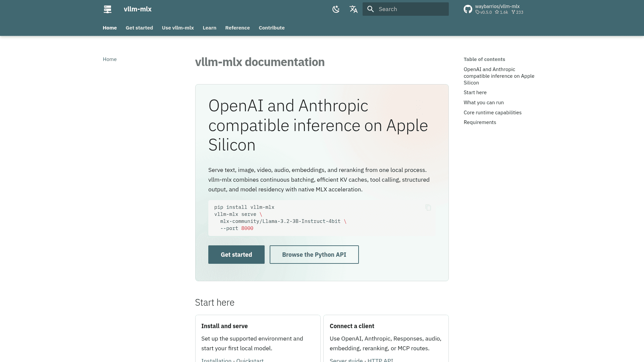Open the language selector icon

point(354,9)
